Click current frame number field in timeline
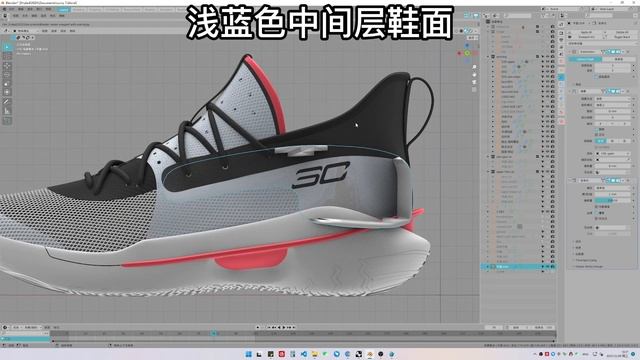 click(494, 327)
